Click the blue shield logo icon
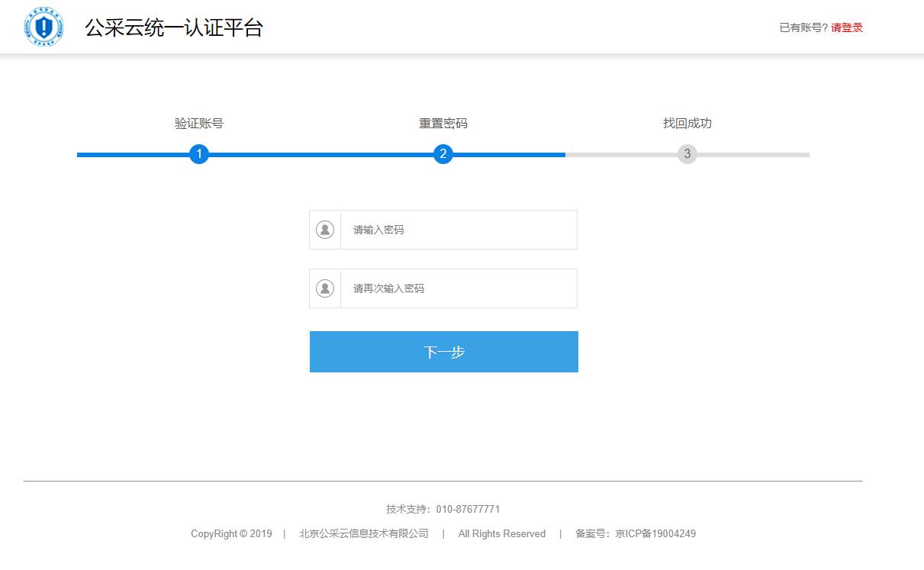 point(44,27)
